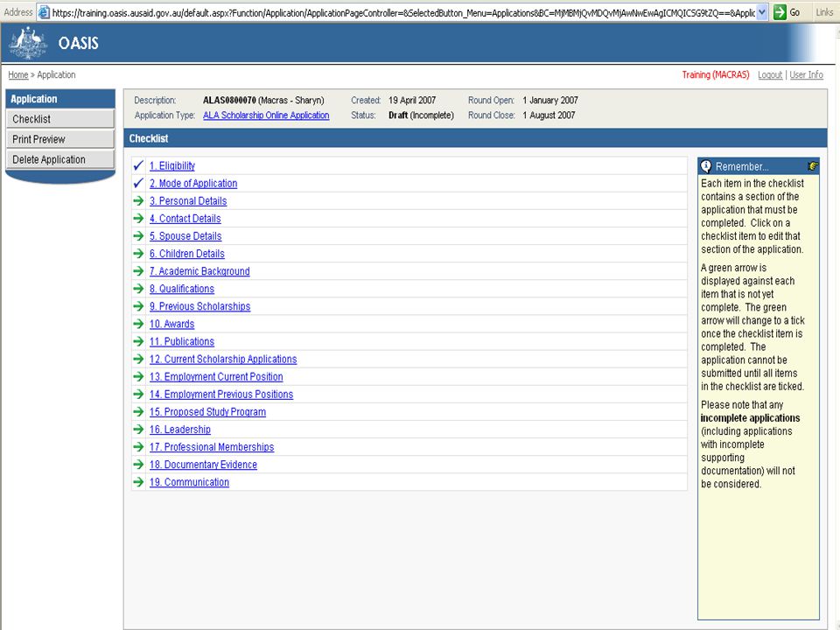Click the green arrow beside 10. Awards
The image size is (840, 630).
(138, 324)
